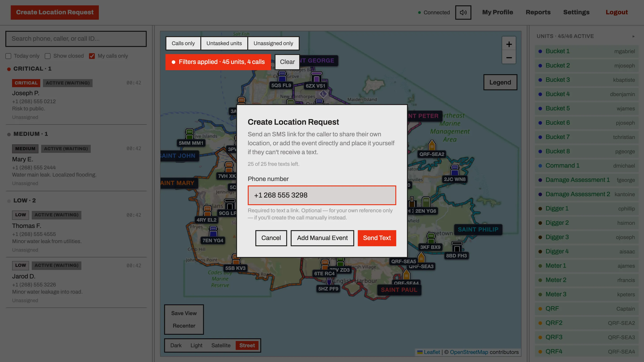Viewport: 644px width, 362px height.
Task: Recenter the map
Action: click(x=184, y=326)
